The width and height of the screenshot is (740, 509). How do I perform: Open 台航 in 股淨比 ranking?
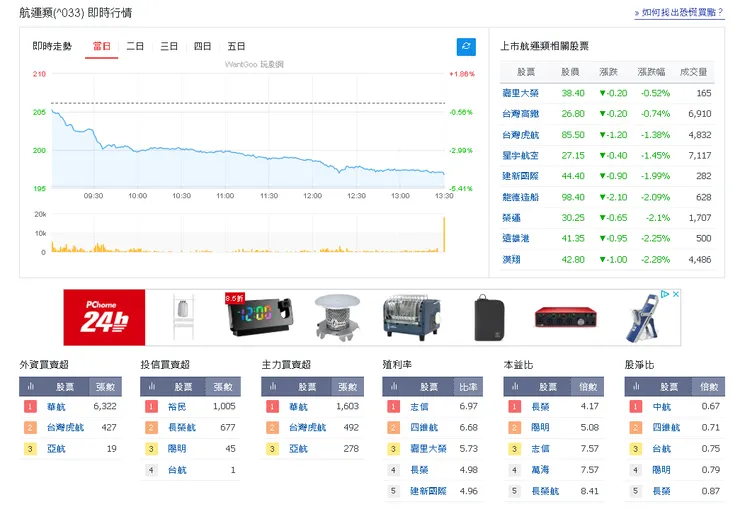pos(661,449)
